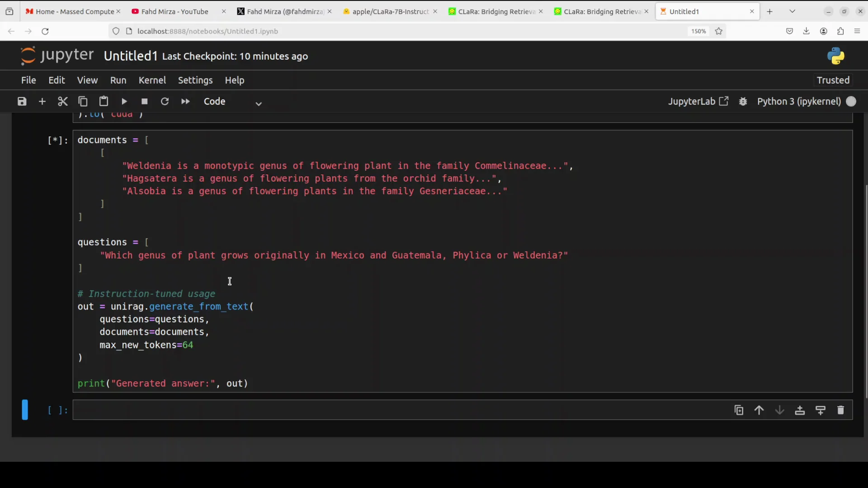The image size is (868, 488).
Task: Open the JupyterLab interface link
Action: pyautogui.click(x=698, y=101)
